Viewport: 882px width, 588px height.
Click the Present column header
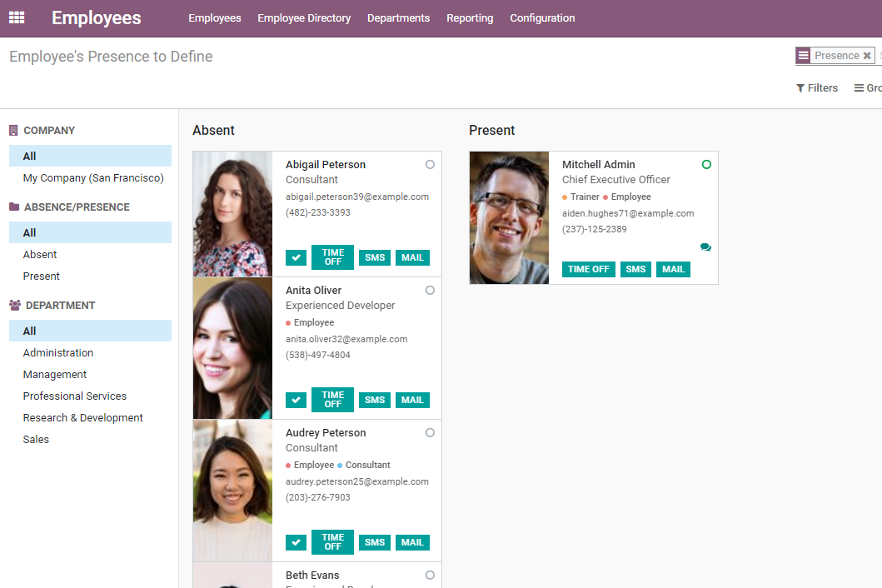[x=491, y=130]
